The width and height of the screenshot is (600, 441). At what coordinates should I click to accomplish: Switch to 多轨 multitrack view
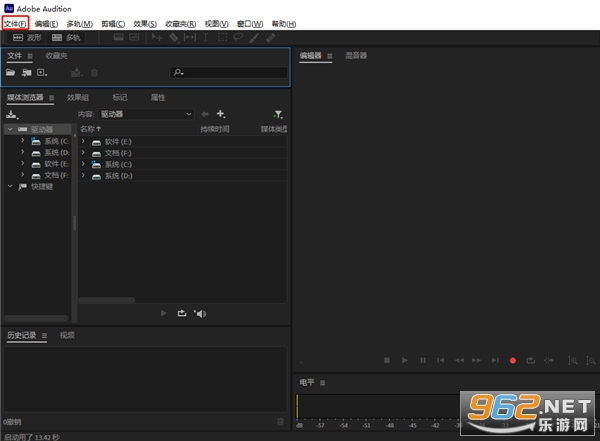point(66,38)
